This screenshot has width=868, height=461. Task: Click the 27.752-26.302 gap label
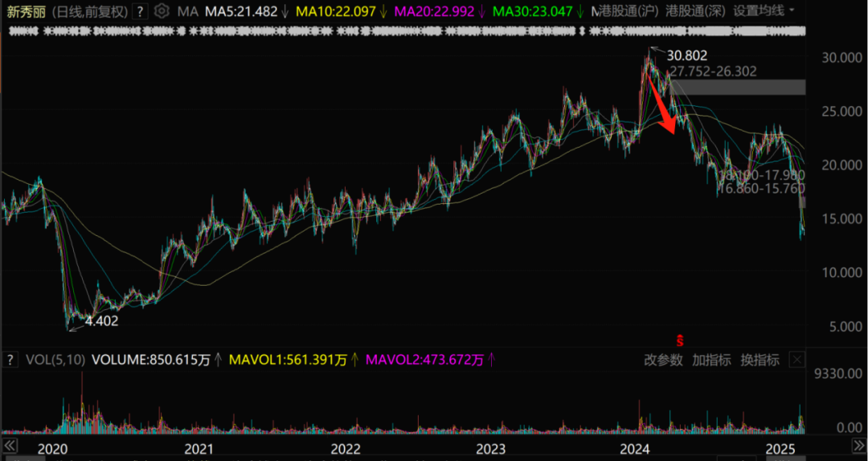pos(713,71)
